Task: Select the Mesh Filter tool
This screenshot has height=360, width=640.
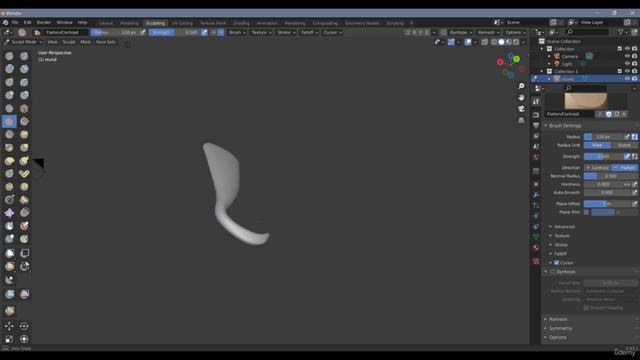Action: coord(9,294)
